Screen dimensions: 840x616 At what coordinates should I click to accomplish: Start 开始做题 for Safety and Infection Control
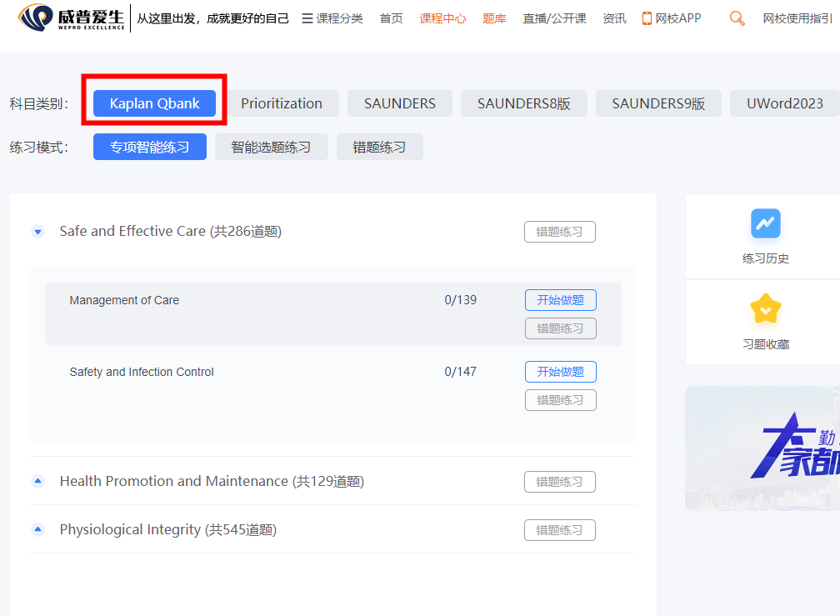pyautogui.click(x=560, y=372)
